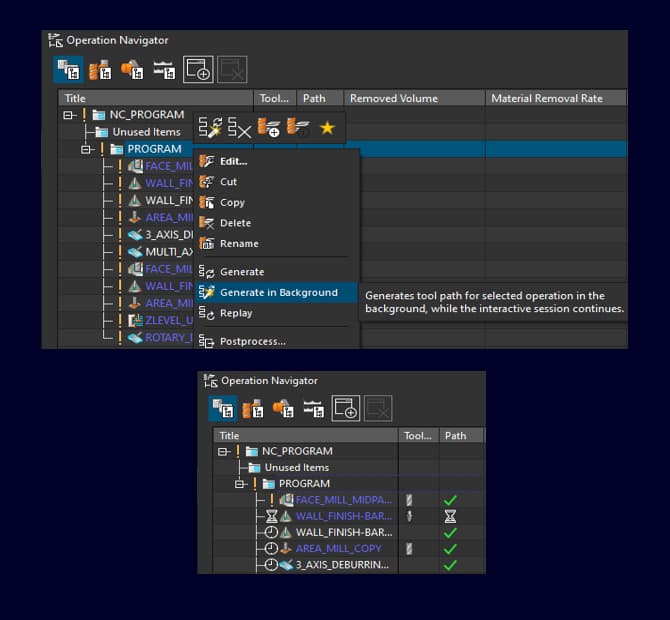
Task: Collapse the NC_PROGRAM node in the lower tree
Action: pos(224,451)
